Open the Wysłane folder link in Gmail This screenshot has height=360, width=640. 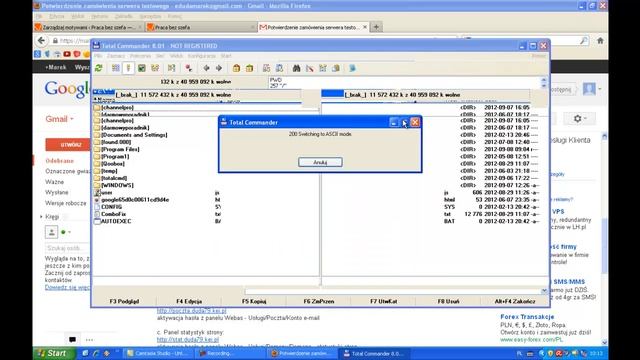(x=57, y=192)
